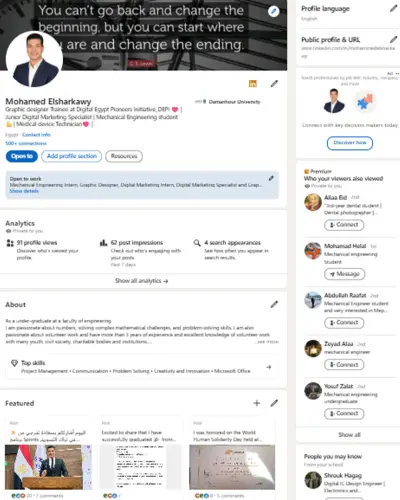Click the profile intro edit pencil

274,84
